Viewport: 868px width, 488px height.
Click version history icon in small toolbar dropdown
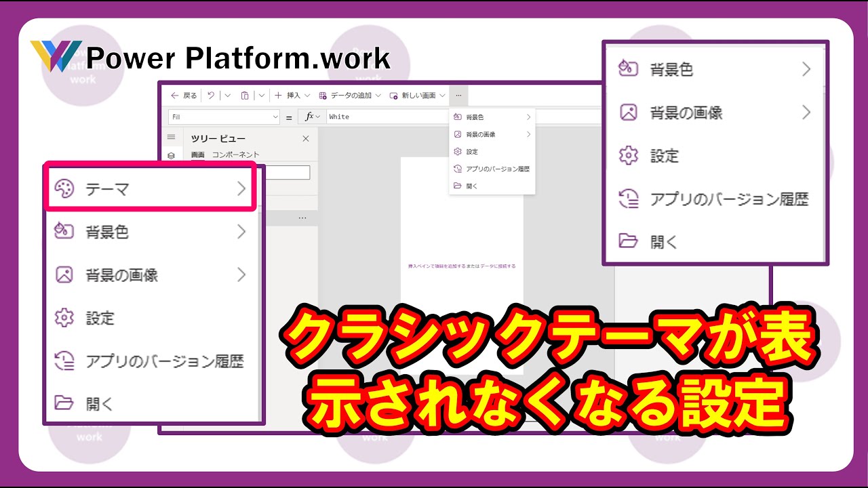[458, 169]
